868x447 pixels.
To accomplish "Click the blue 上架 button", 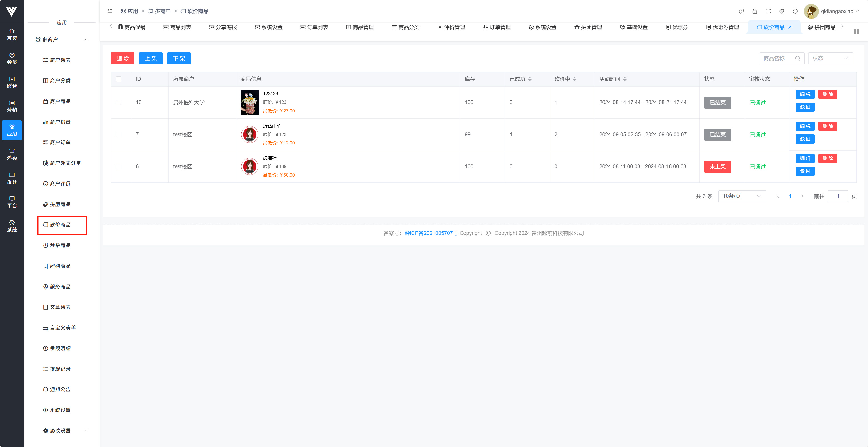I will point(151,58).
